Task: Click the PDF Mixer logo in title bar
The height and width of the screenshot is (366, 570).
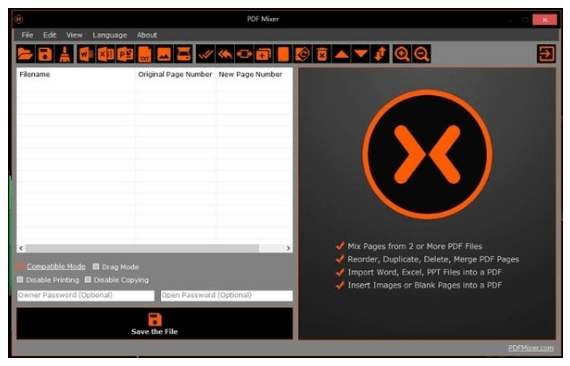Action: (x=19, y=19)
